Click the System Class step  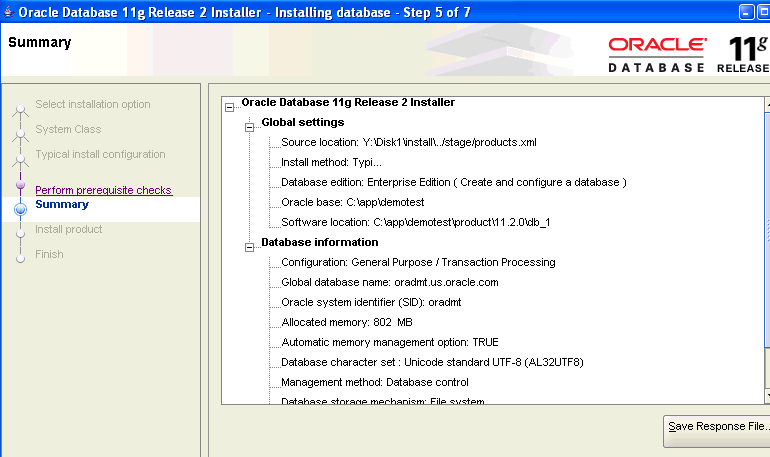coord(68,129)
